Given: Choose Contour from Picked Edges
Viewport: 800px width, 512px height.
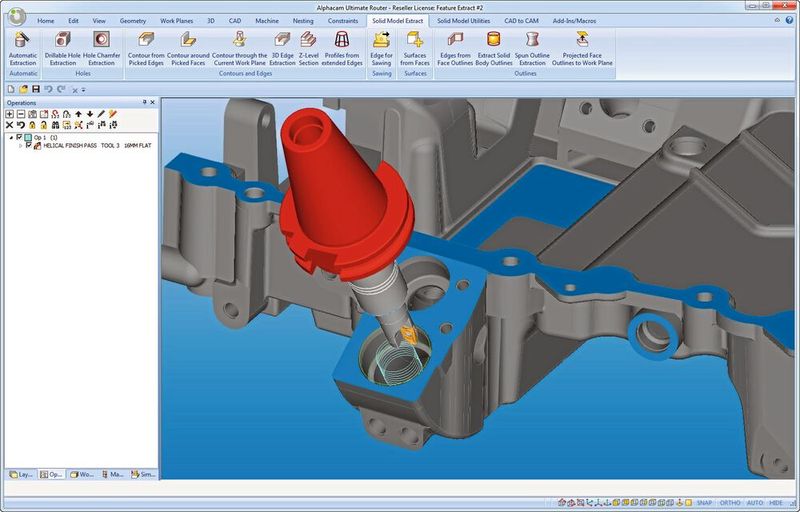Looking at the screenshot, I should click(146, 49).
